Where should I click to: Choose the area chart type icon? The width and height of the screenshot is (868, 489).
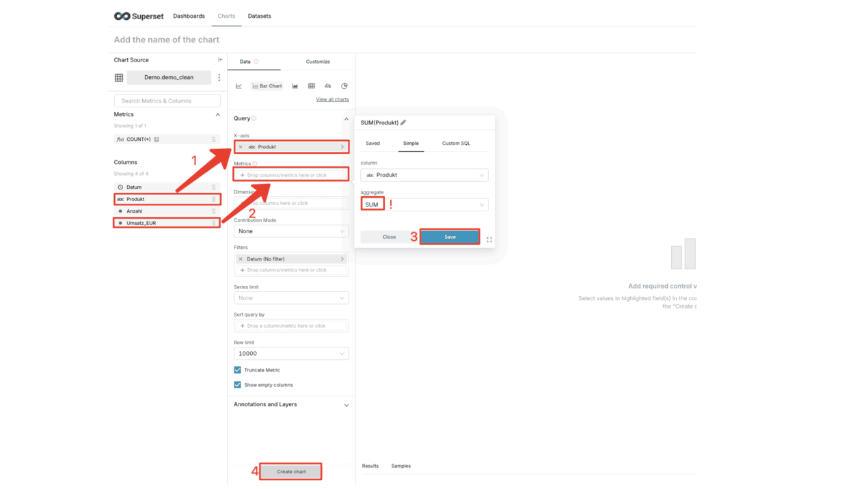click(295, 86)
